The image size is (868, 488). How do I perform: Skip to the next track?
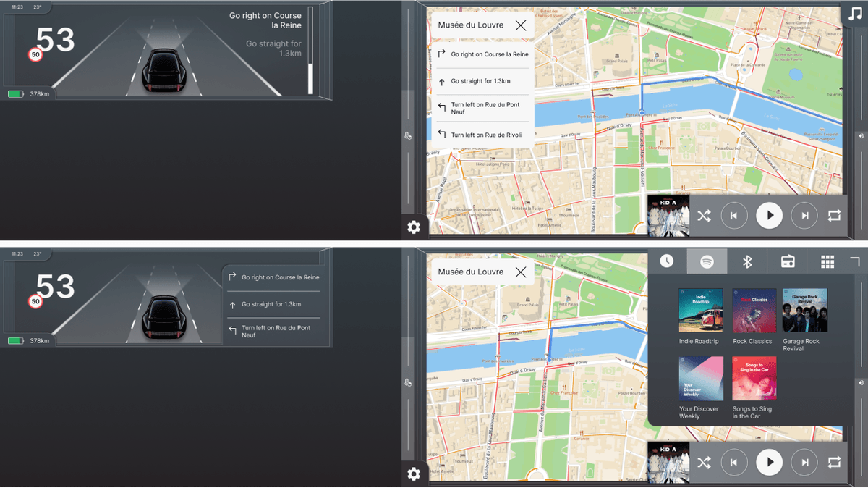point(804,215)
